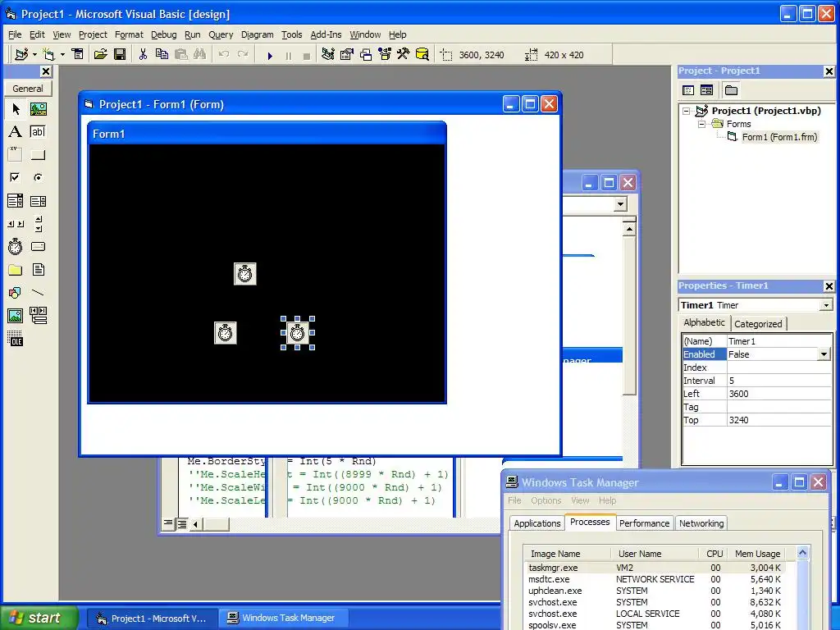Select the ListBox tool in toolbox
Screen dimensions: 840x630
38,201
